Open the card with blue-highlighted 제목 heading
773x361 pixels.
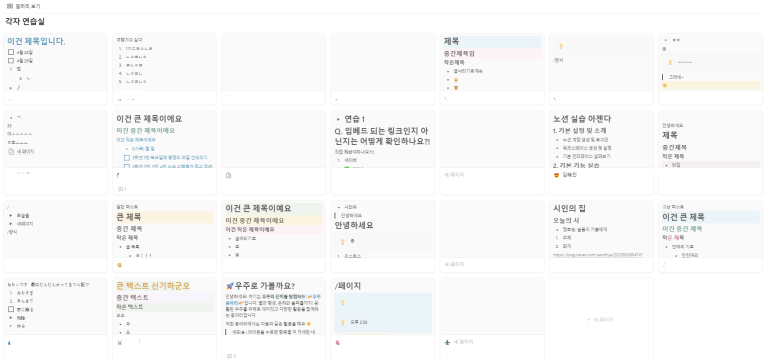click(492, 69)
